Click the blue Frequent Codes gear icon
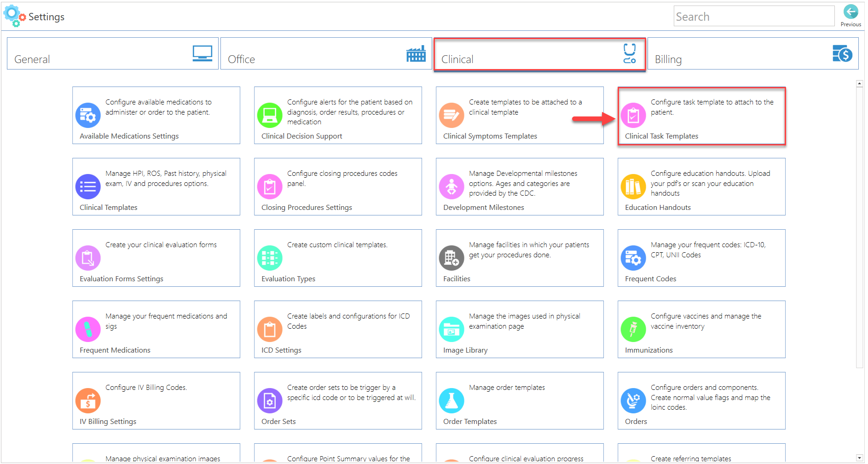 tap(633, 258)
